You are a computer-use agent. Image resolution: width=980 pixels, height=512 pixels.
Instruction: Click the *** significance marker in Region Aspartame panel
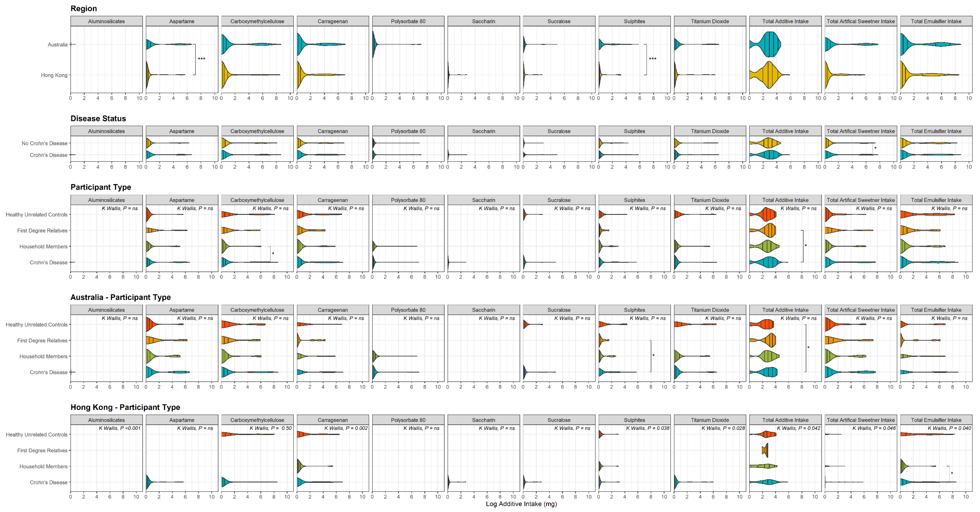coord(202,59)
